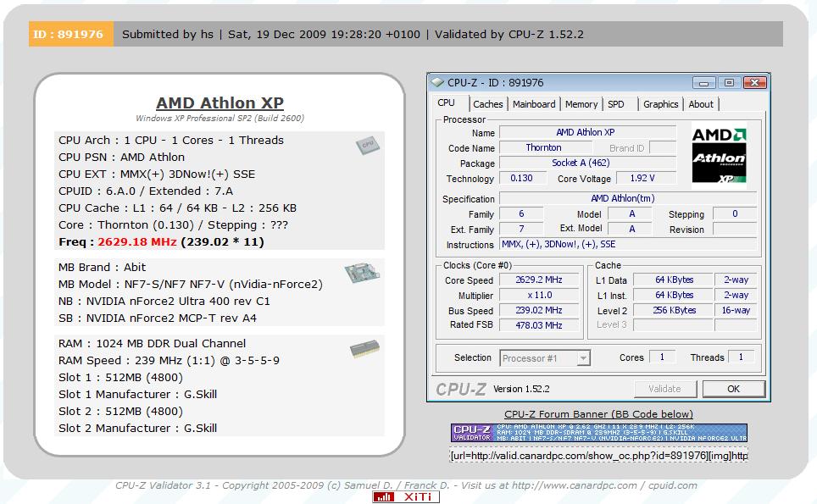This screenshot has height=504, width=817.
Task: Click the Slot 1 Manufacturer G.Skill line
Action: tap(137, 394)
